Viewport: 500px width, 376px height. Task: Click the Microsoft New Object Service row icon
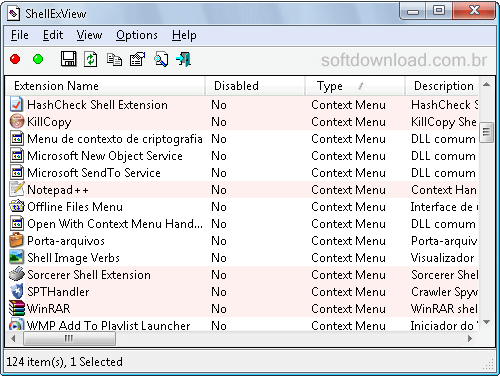(17, 155)
